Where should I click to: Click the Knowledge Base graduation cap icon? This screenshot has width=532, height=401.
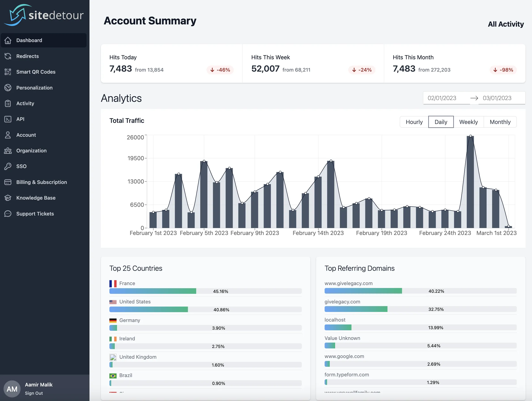pyautogui.click(x=8, y=198)
